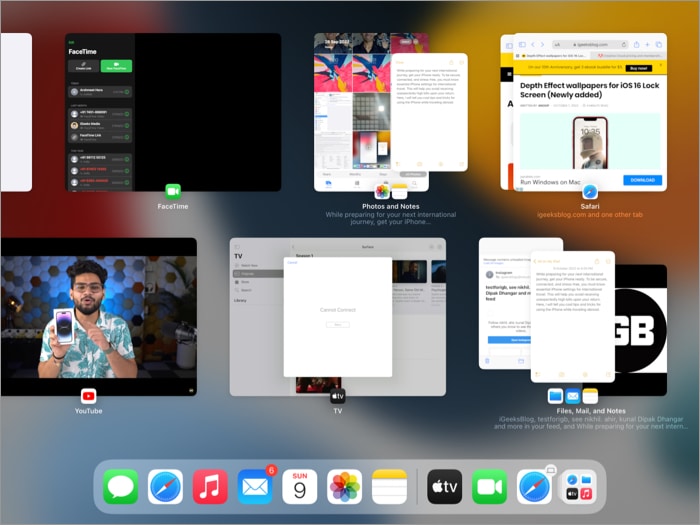Select the second tab in the Safari card
Screen dimensions: 700x525
pos(628,56)
